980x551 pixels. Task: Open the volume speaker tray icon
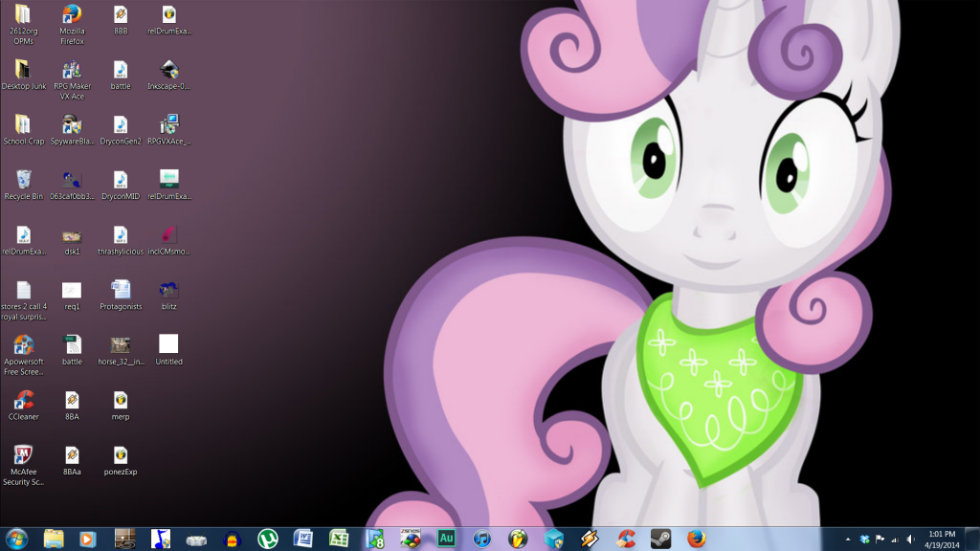[x=911, y=540]
